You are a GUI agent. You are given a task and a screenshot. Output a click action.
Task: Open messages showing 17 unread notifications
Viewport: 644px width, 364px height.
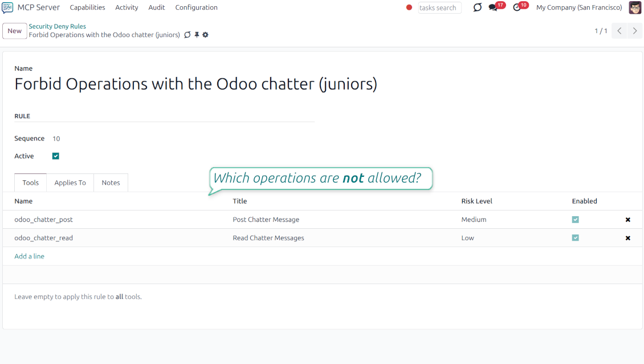[494, 7]
